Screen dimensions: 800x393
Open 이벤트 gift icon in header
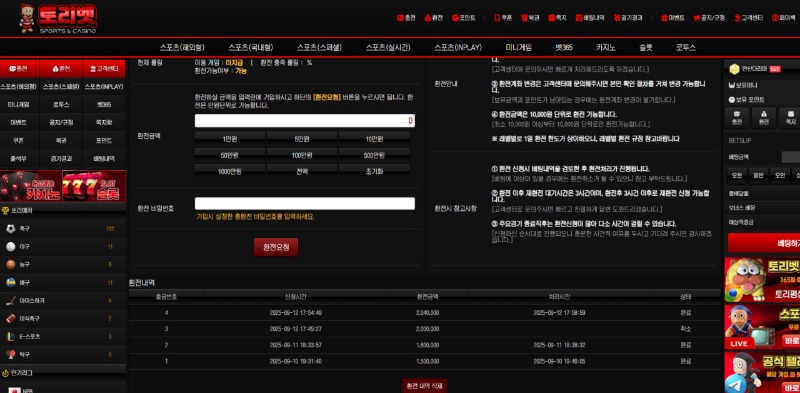tap(664, 17)
